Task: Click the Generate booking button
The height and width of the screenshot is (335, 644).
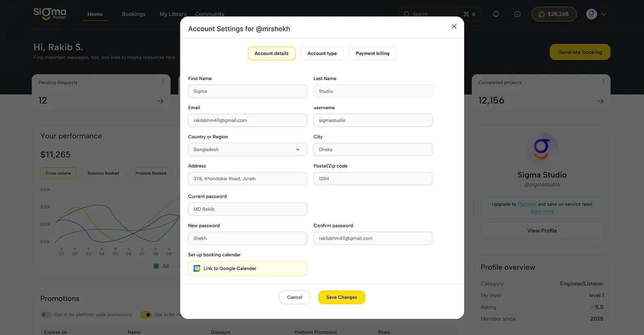Action: click(580, 52)
